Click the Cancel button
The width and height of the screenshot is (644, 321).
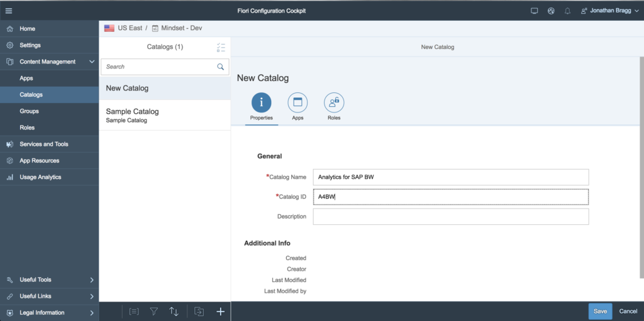(x=628, y=312)
